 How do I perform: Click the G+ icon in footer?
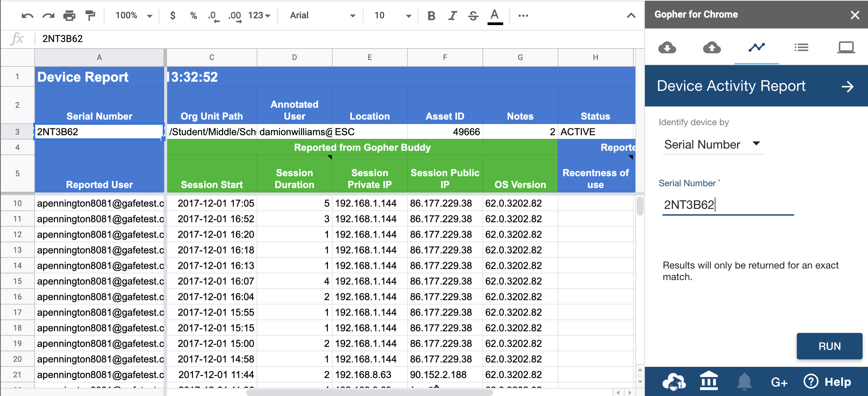click(x=779, y=382)
